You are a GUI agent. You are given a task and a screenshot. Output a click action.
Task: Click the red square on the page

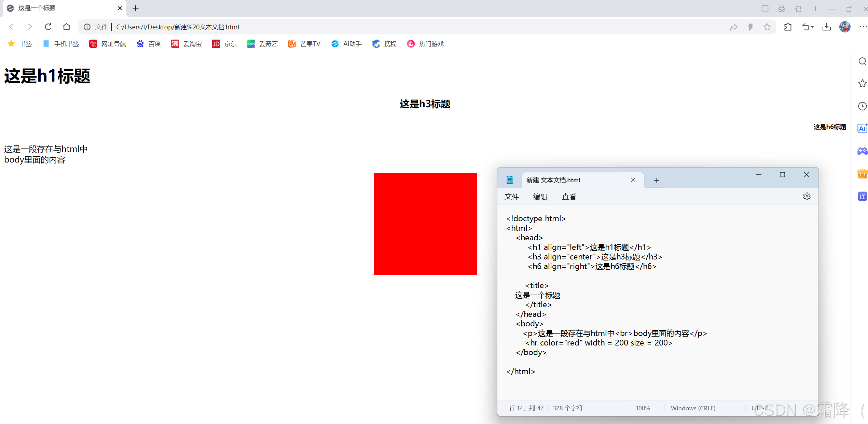click(x=425, y=224)
